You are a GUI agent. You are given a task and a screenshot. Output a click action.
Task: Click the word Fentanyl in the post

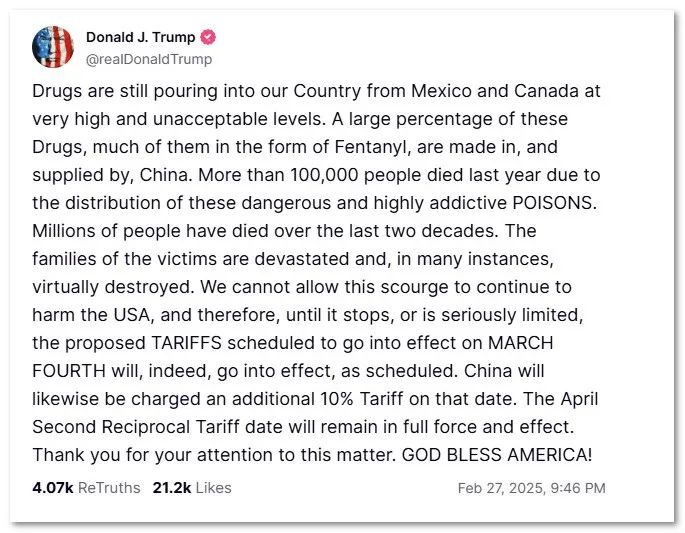(373, 147)
